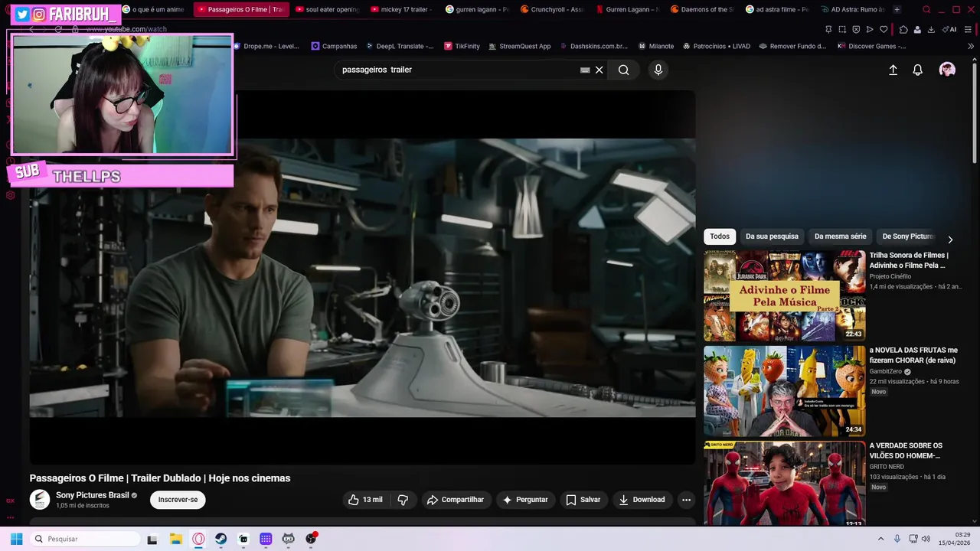The image size is (980, 551).
Task: Open File Explorer from the taskbar
Action: click(175, 539)
